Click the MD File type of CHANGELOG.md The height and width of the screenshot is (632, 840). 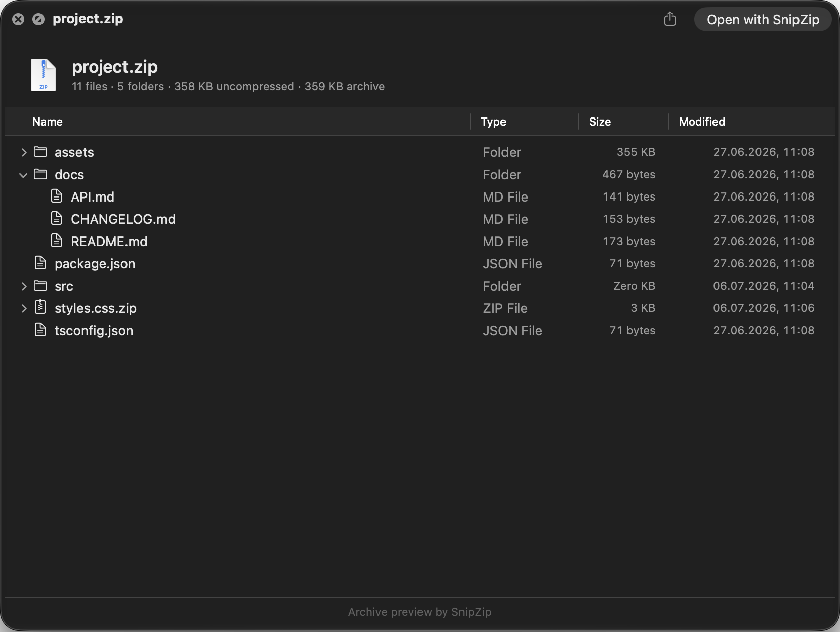(x=505, y=219)
